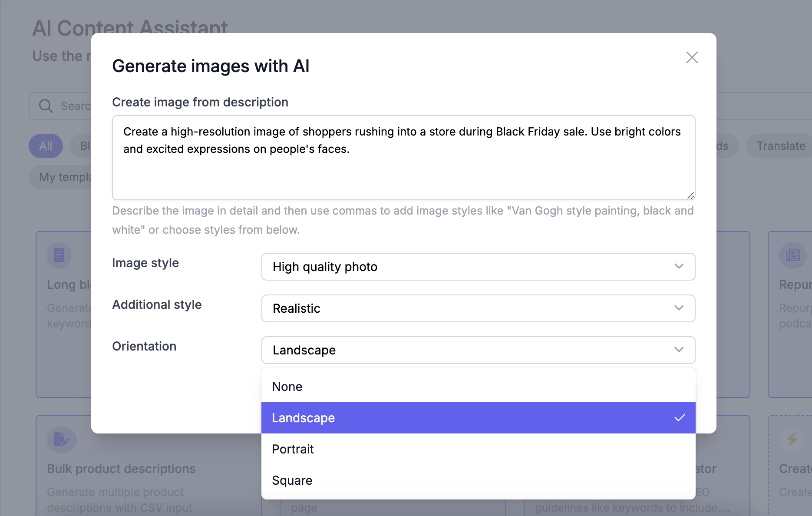Click the image description text area
Viewport: 812px width, 516px height.
click(404, 158)
